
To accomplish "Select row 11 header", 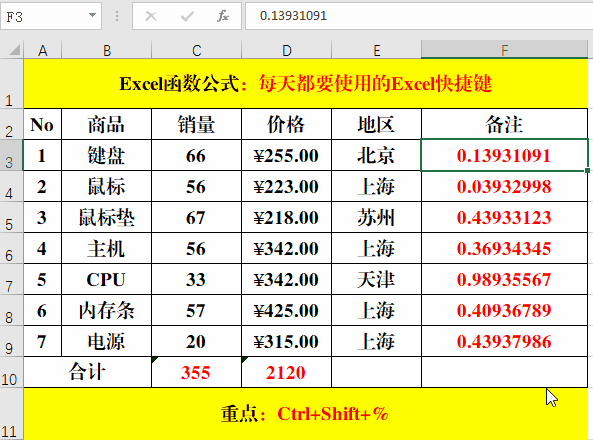I will click(x=11, y=414).
